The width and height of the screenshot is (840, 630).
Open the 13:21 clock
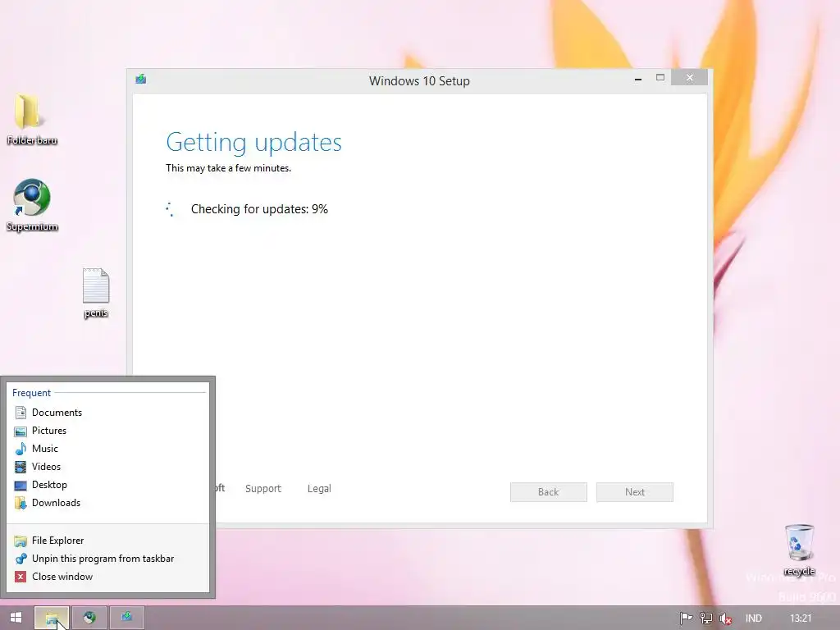tap(801, 619)
